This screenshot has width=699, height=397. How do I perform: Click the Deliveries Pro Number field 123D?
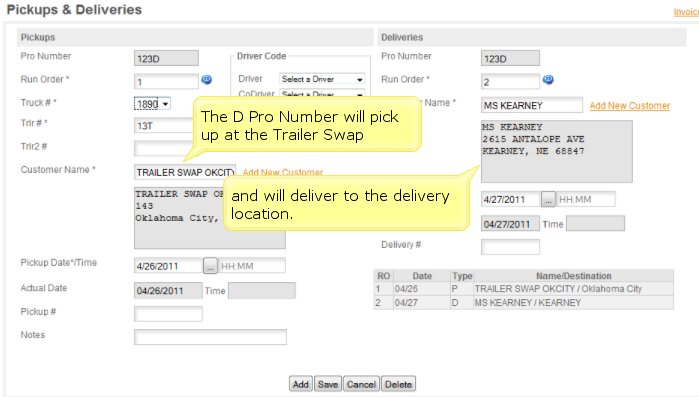click(x=510, y=58)
